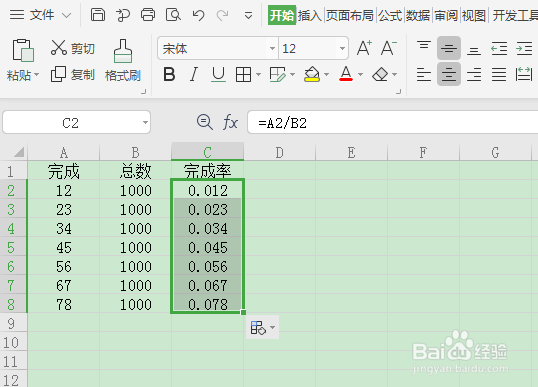Click the eraser clear-format icon
Viewport: 538px width, 387px height.
380,74
